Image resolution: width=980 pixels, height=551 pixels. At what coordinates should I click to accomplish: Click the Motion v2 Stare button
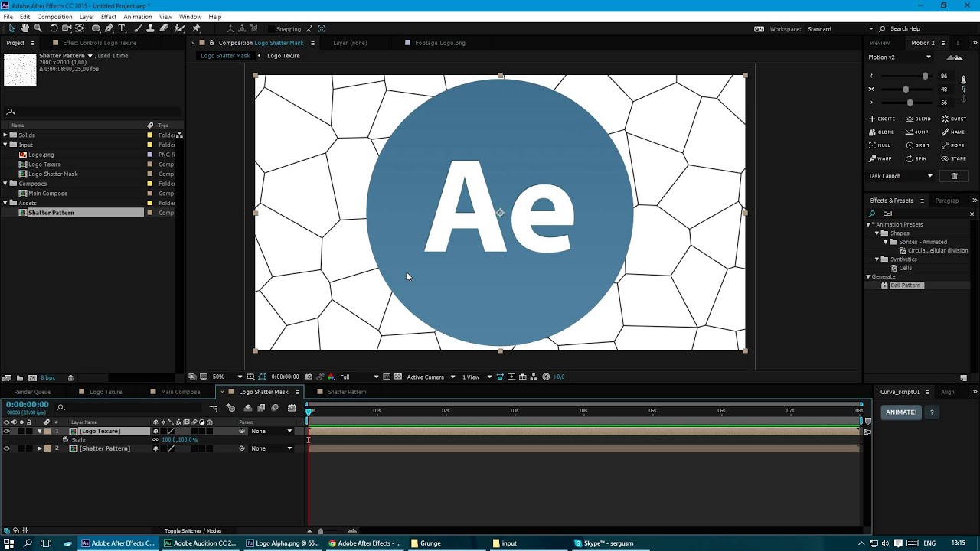pyautogui.click(x=954, y=158)
